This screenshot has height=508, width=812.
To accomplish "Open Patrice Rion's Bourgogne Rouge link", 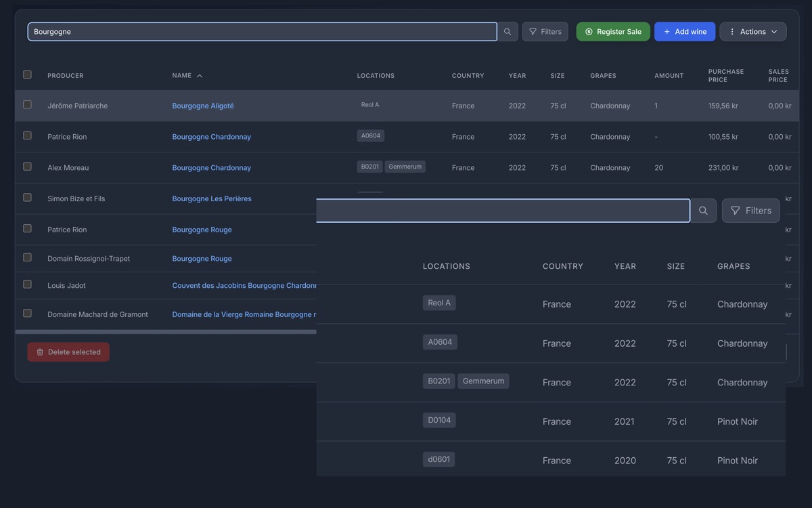I will 202,230.
